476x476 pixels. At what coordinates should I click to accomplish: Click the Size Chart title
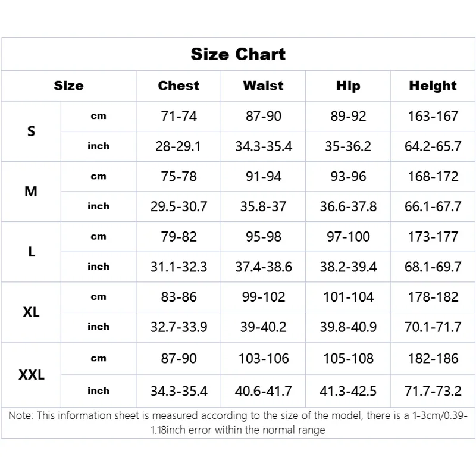pos(238,54)
